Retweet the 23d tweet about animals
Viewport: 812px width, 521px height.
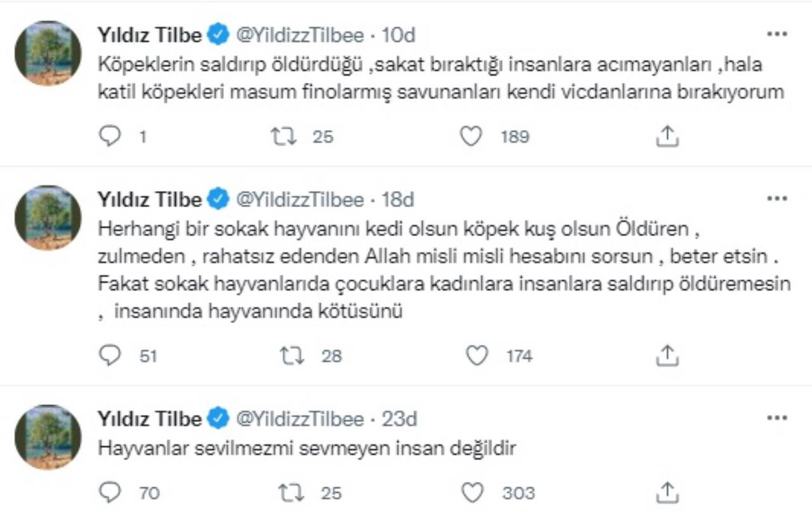(x=292, y=492)
